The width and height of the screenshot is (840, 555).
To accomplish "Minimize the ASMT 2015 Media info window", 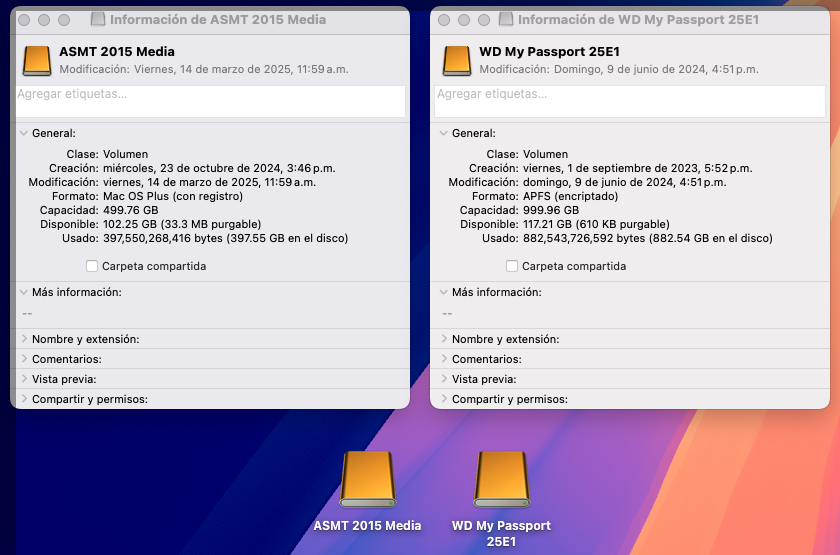I will [x=44, y=20].
